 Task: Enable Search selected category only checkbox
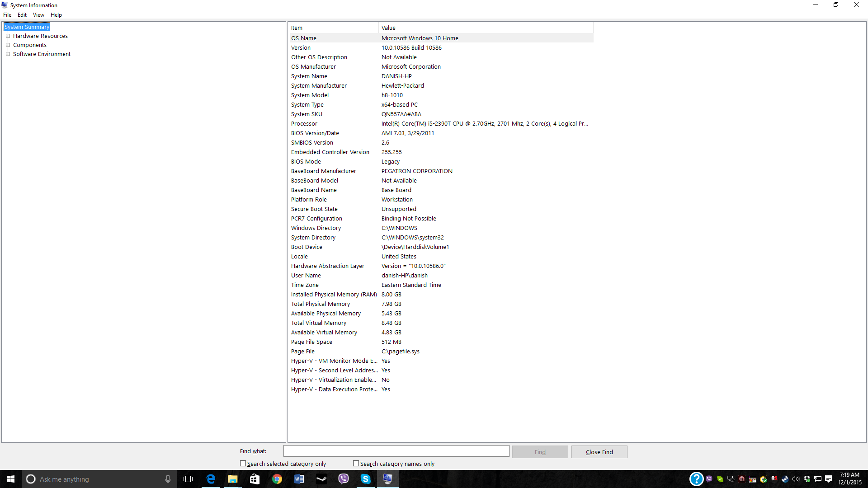click(243, 464)
